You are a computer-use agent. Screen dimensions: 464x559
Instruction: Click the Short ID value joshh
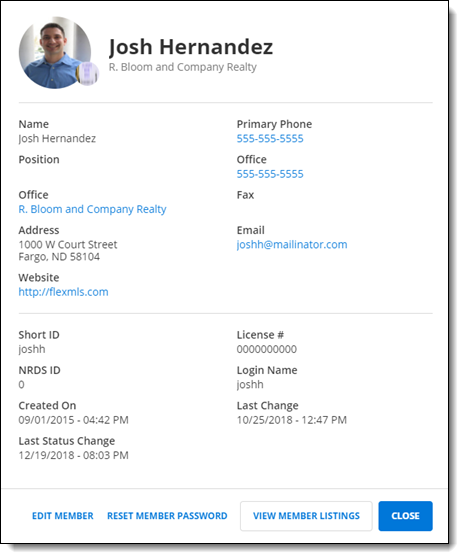pos(32,349)
